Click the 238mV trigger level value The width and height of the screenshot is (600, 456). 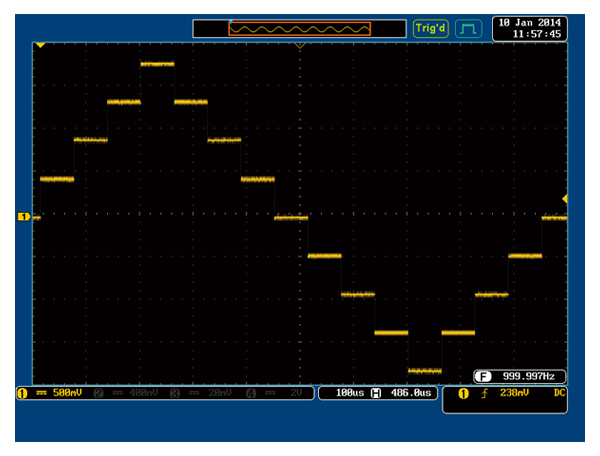(514, 394)
